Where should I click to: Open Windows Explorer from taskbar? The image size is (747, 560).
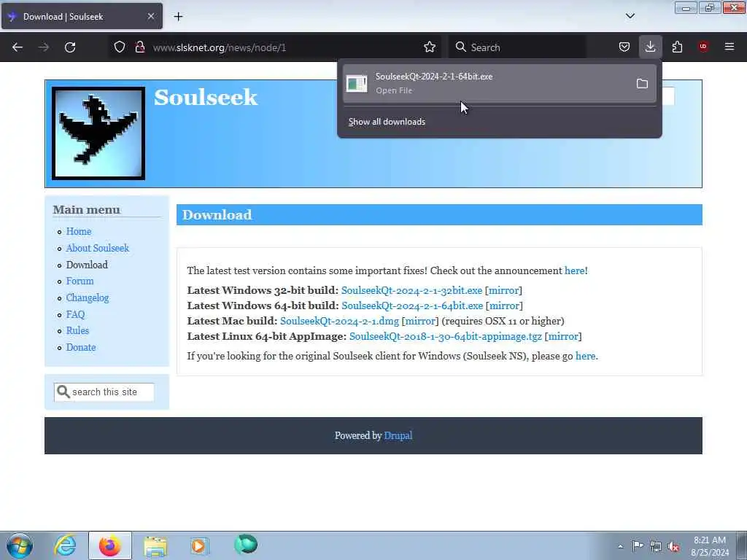(x=155, y=546)
